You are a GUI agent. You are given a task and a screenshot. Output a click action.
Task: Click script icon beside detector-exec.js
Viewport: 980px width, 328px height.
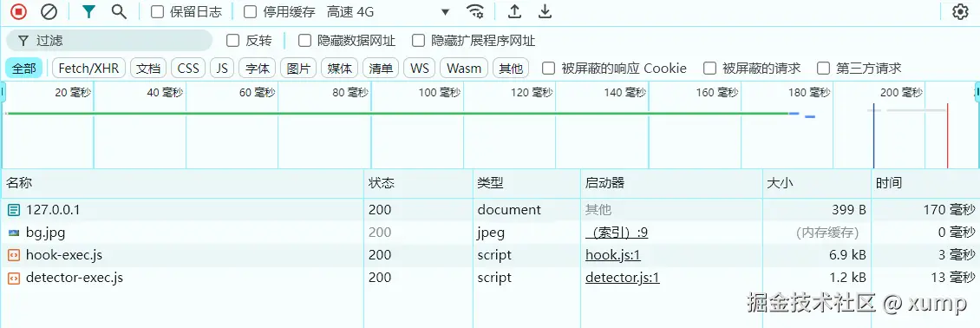click(14, 278)
